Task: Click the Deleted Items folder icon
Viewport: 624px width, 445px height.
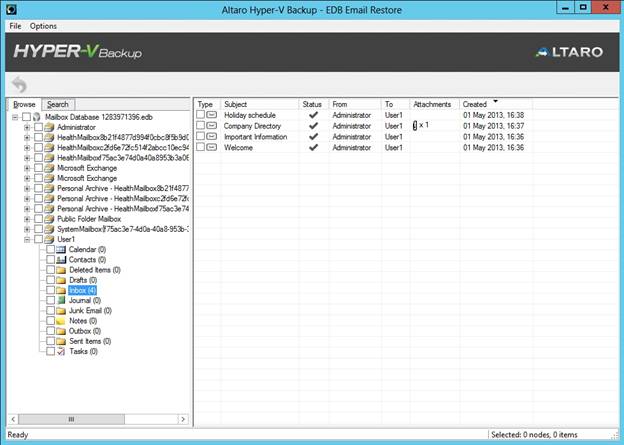Action: pos(61,270)
